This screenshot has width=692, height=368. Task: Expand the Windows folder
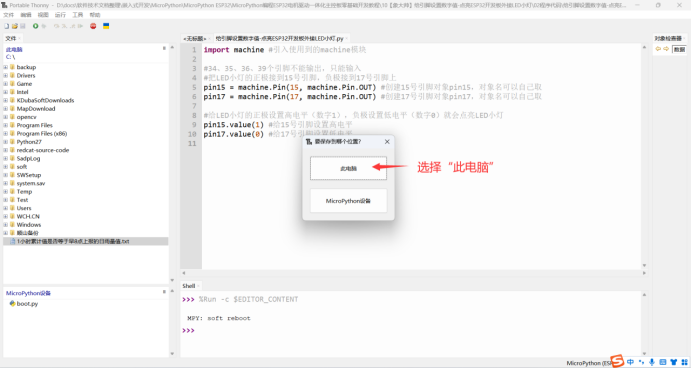pos(6,225)
